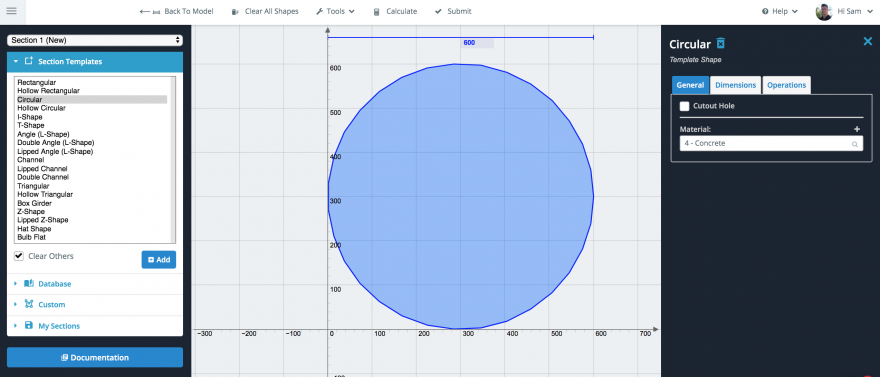Enable the Cutout Hole checkbox
880x377 pixels.
[x=684, y=106]
